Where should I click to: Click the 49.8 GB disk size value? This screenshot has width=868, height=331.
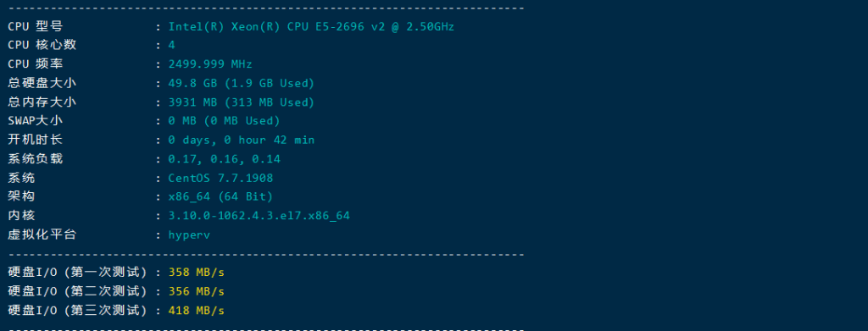[x=242, y=84]
